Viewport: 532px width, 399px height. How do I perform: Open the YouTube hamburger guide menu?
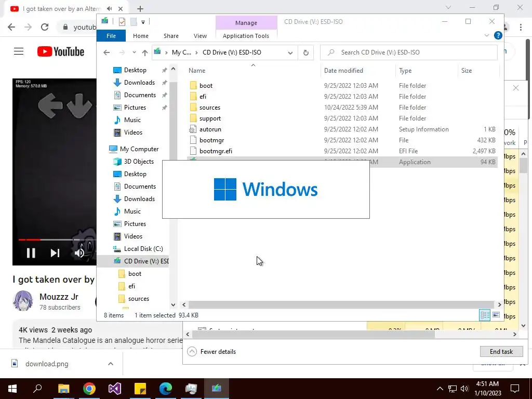pyautogui.click(x=19, y=51)
